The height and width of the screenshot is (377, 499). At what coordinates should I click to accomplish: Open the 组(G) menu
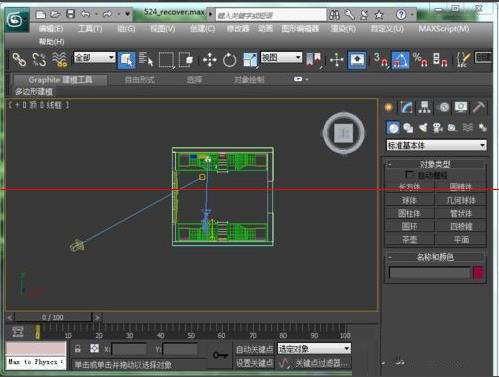click(x=126, y=29)
